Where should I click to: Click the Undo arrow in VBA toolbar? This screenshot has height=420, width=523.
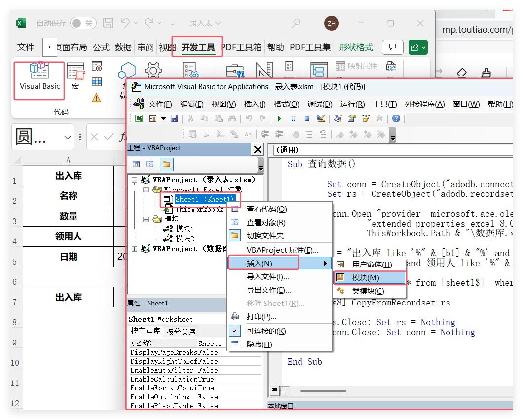click(249, 118)
